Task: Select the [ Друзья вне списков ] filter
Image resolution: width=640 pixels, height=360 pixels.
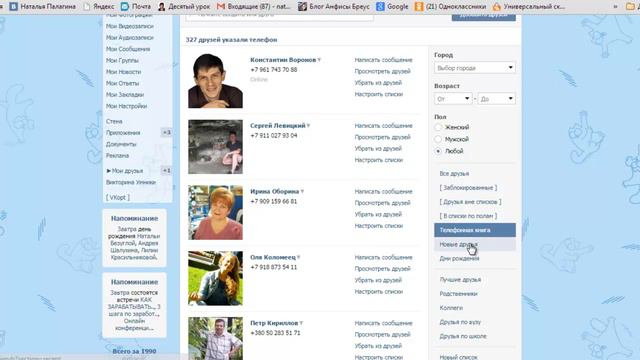Action: click(470, 202)
